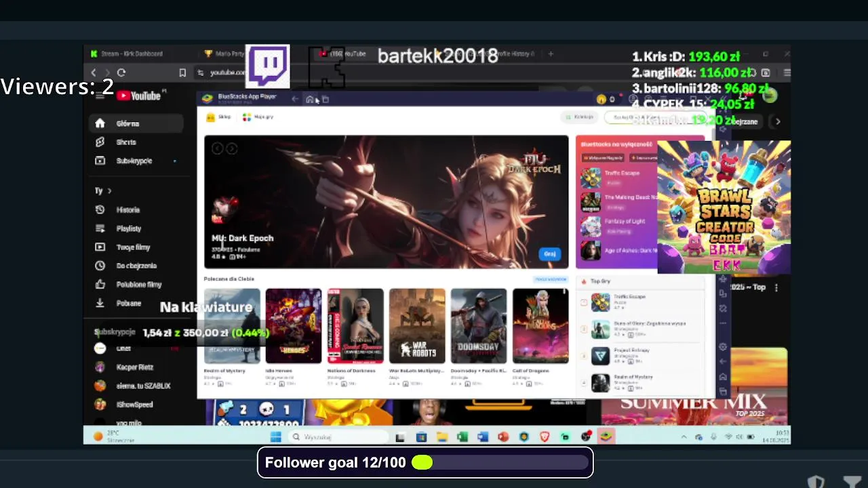Open Realm of Mystery recommended thumbnail
Viewport: 868px width, 488px height.
coord(232,326)
